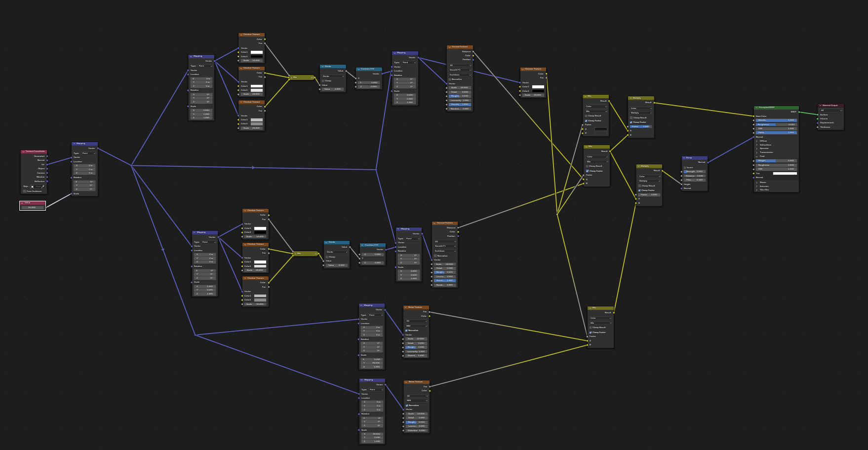Collapse the Texture Coordinate node

[23, 152]
